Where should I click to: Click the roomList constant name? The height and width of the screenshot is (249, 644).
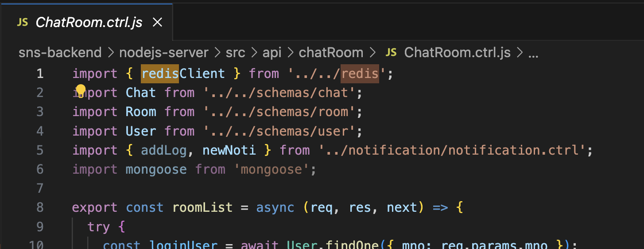pyautogui.click(x=202, y=207)
